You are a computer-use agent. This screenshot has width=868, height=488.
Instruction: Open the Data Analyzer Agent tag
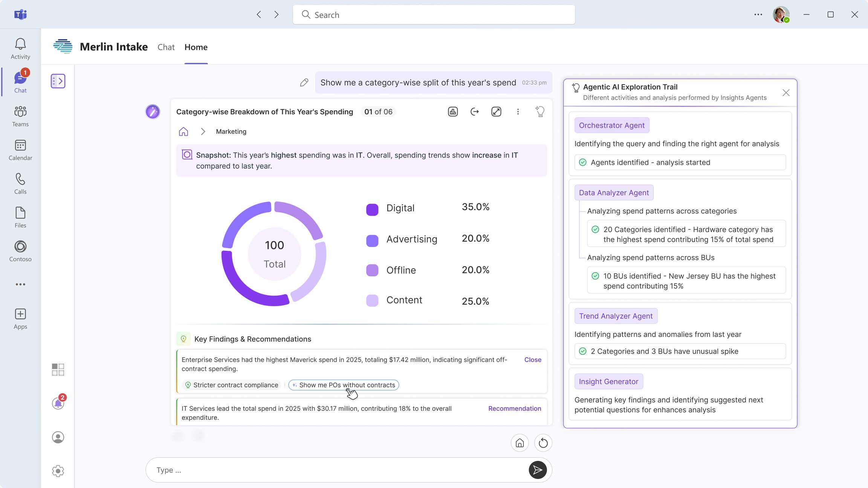pyautogui.click(x=614, y=193)
